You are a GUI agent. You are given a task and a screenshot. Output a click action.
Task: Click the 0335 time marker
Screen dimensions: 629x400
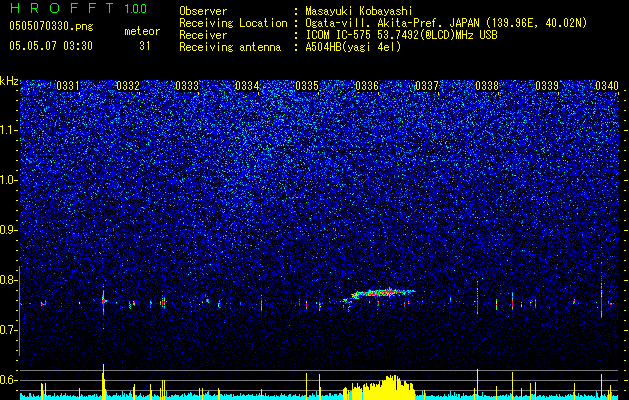tap(307, 86)
